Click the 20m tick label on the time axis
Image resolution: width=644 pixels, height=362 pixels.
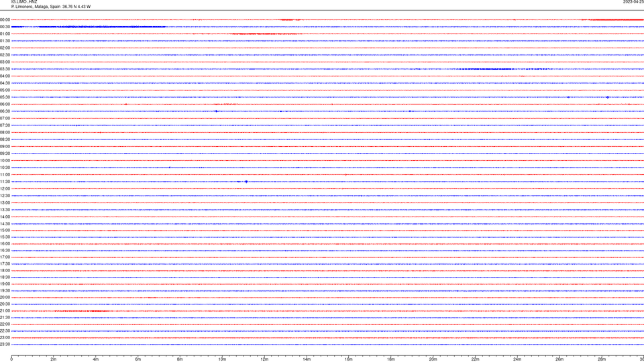[433, 359]
